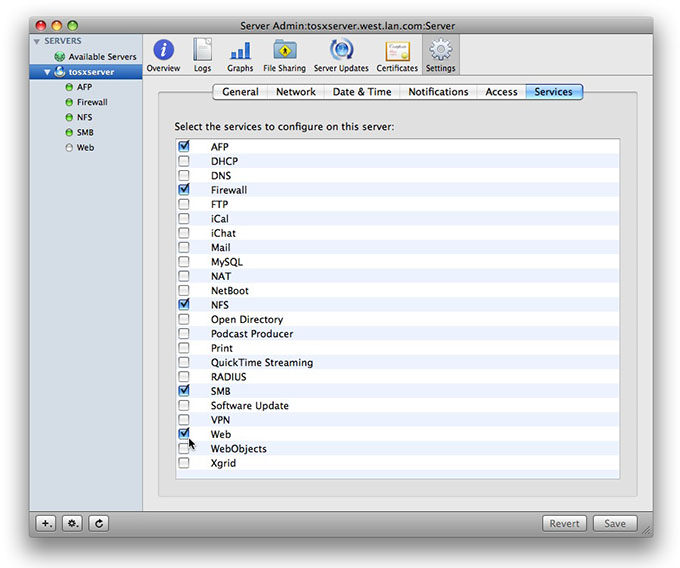Viewport: 680px width, 568px height.
Task: Select Available Servers label in sidebar
Action: [x=102, y=57]
